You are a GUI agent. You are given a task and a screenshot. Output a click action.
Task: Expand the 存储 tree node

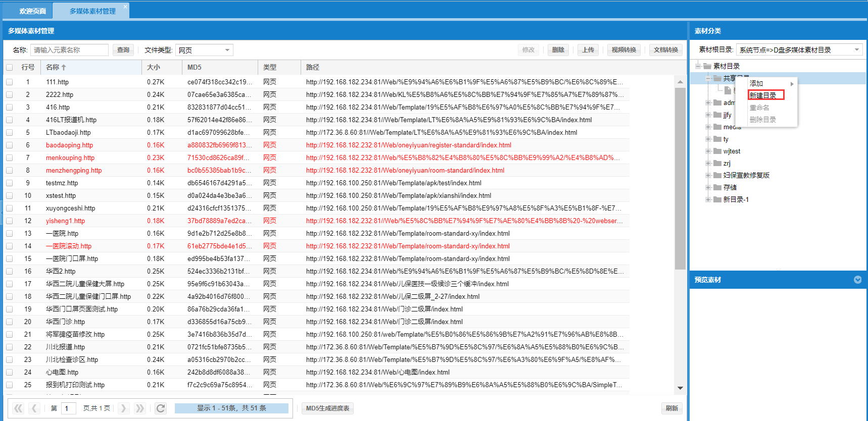coord(708,187)
